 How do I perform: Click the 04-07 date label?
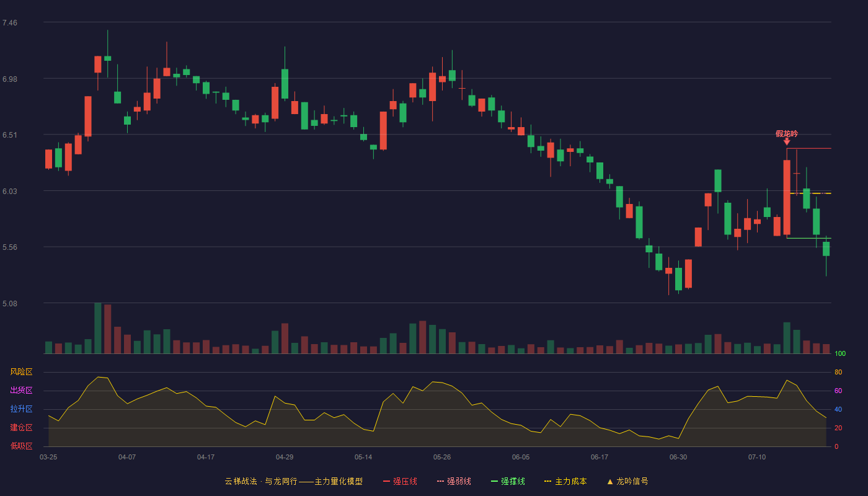(x=127, y=457)
